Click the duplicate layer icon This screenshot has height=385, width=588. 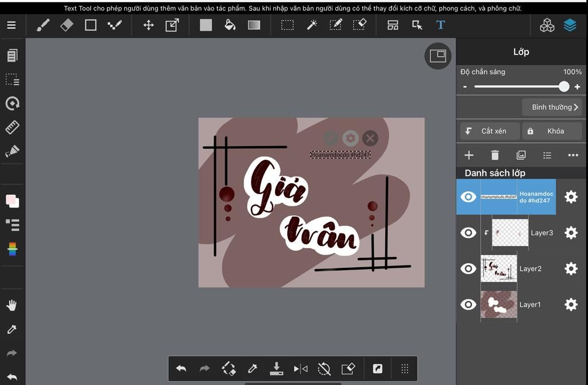point(521,155)
